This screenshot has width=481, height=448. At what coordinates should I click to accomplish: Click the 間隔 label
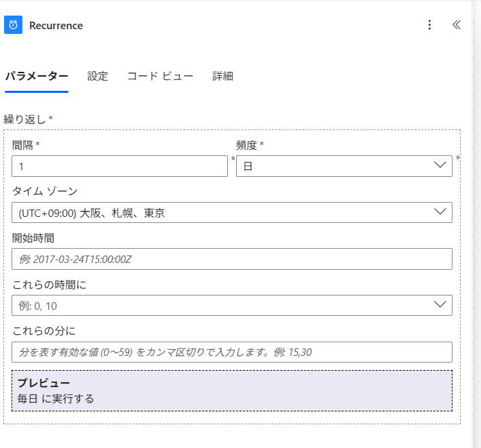click(x=22, y=145)
